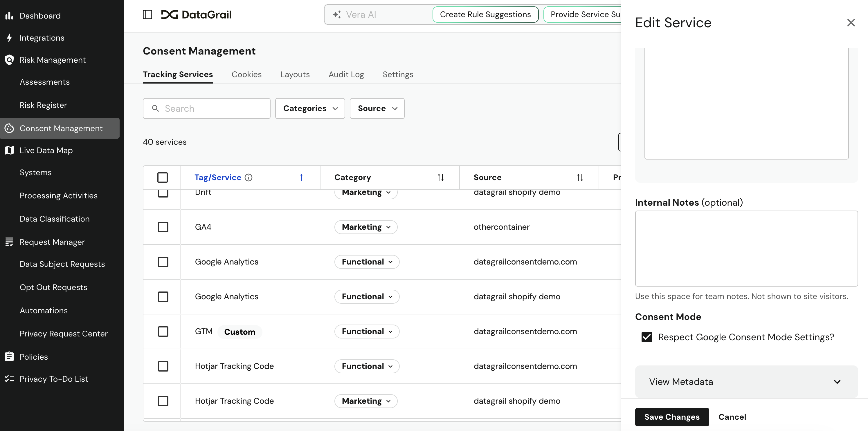Click the Tag/Service ascending sort arrow

coord(301,178)
